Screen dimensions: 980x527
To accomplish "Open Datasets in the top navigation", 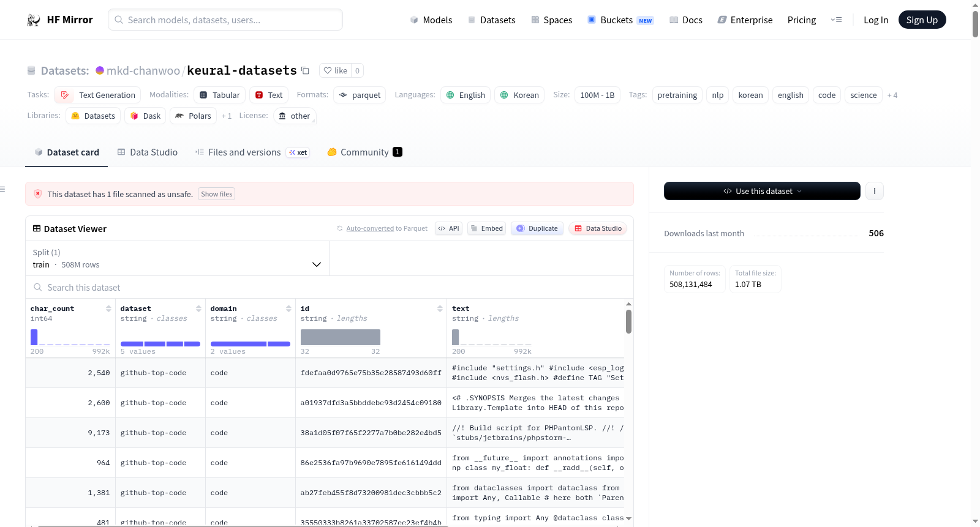I will (x=491, y=20).
